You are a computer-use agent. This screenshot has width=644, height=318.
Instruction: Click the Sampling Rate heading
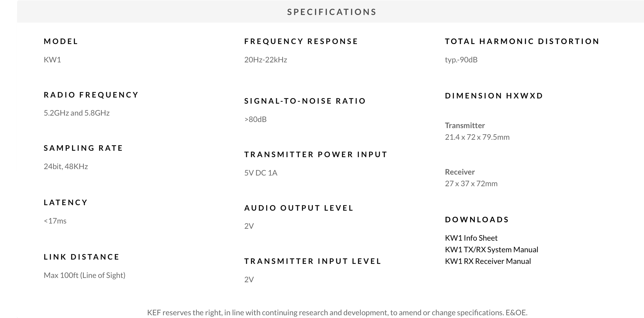(x=83, y=148)
